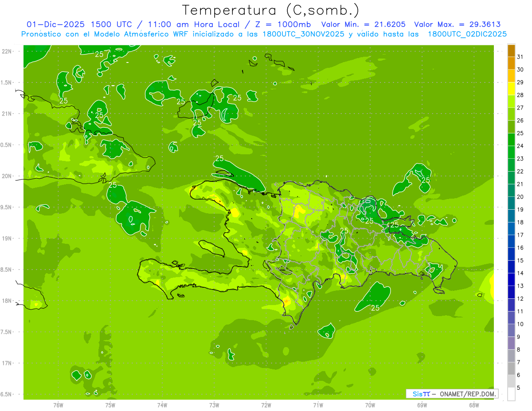Click the purple legend swatch between 9 and 10
532x411 pixels.
point(511,330)
